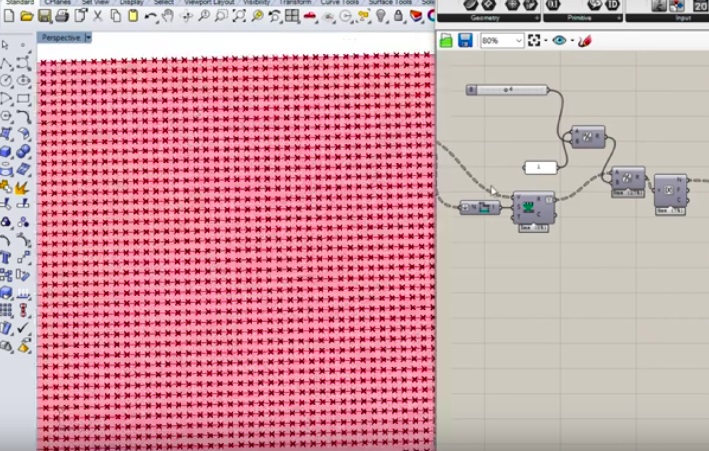The width and height of the screenshot is (709, 451).
Task: Click the Zoom Window icon
Action: [x=222, y=16]
